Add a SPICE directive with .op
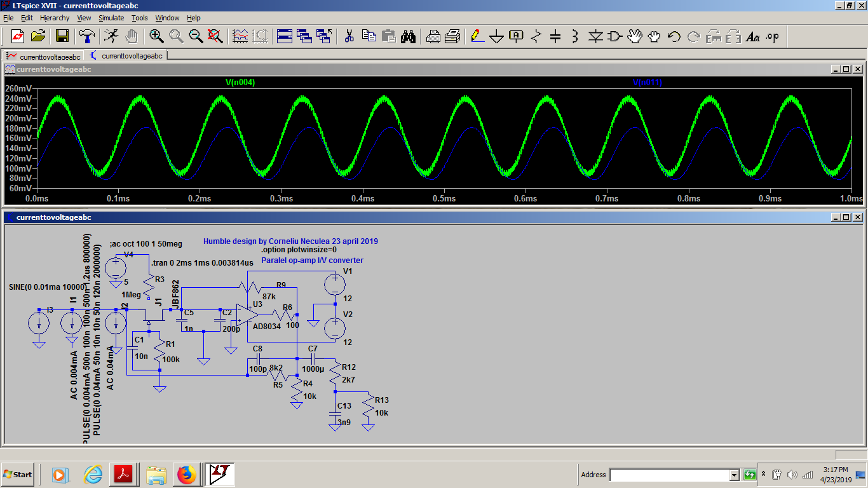This screenshot has height=488, width=868. click(x=772, y=36)
